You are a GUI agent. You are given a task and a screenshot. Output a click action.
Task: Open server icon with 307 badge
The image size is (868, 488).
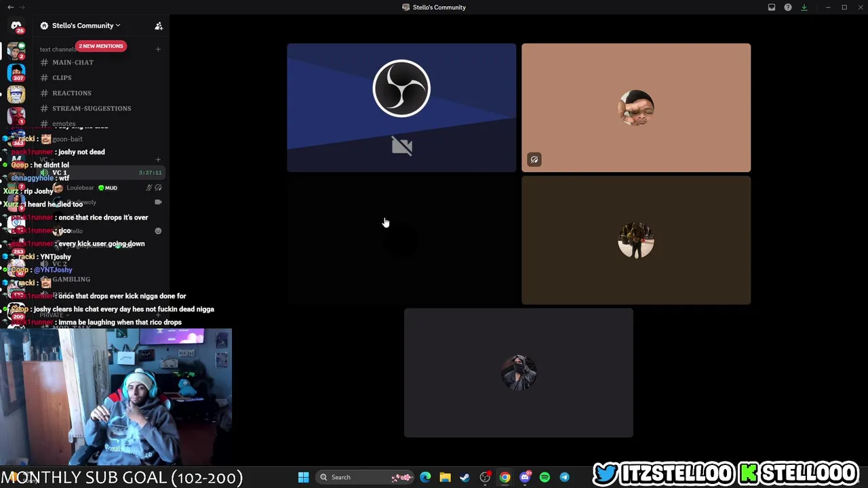click(x=16, y=73)
